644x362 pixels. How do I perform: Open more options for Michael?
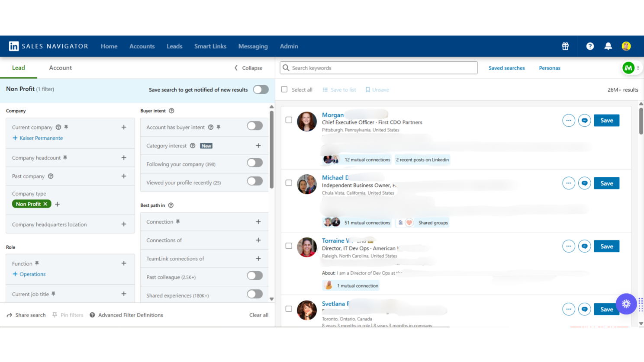(569, 183)
